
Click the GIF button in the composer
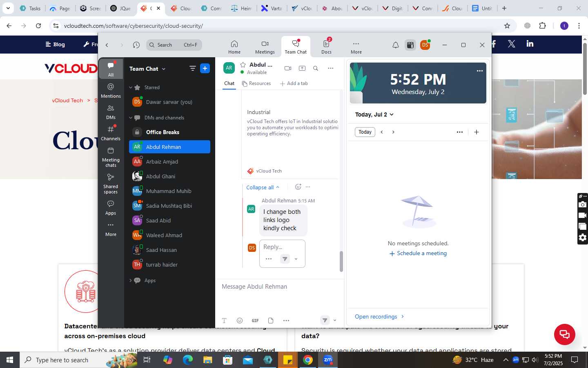[255, 321]
